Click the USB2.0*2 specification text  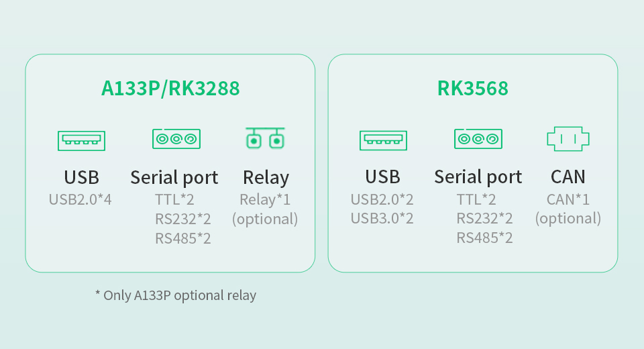(382, 199)
